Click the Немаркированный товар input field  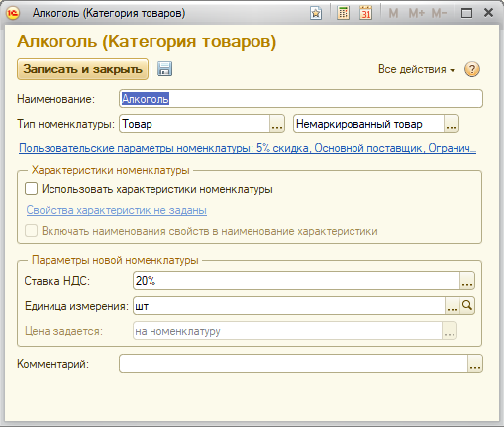click(x=369, y=124)
